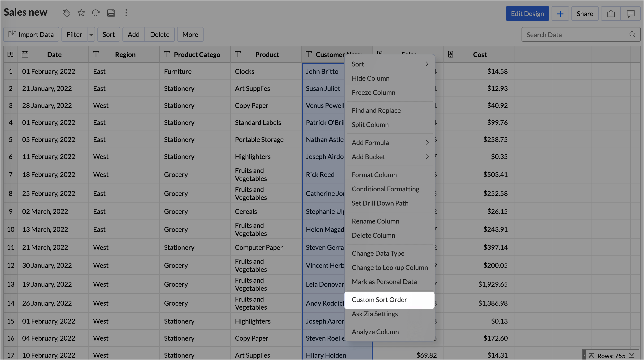Jump to last rows arrow icon
The height and width of the screenshot is (360, 644).
click(x=632, y=355)
